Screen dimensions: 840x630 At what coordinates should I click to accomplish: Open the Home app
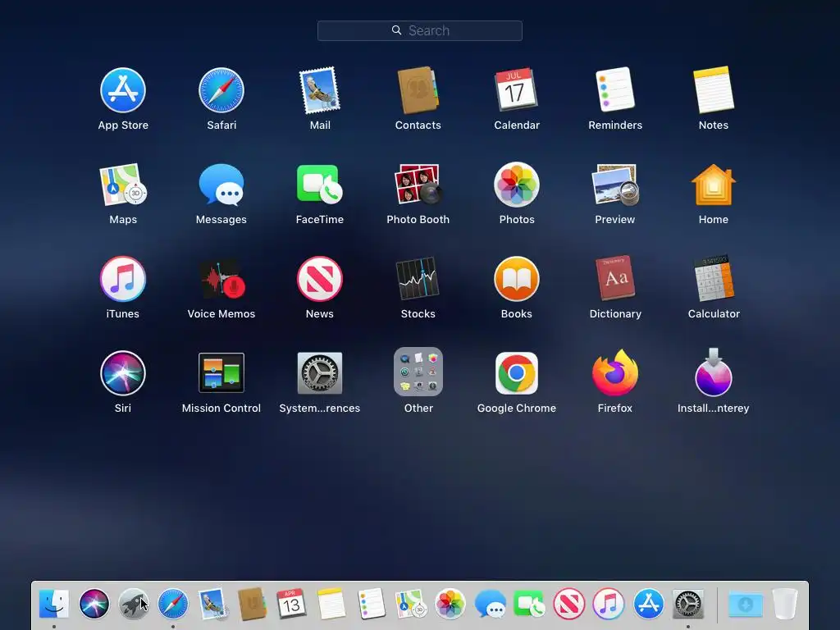coord(714,185)
